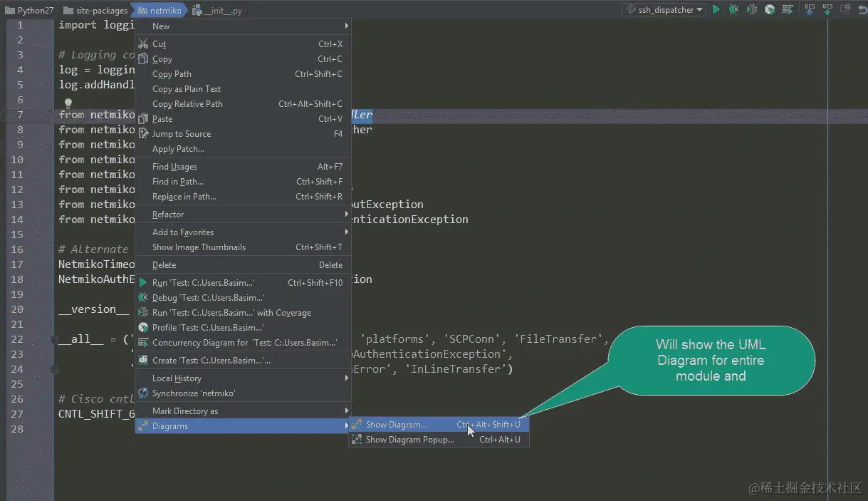The height and width of the screenshot is (501, 868).
Task: Choose Copy from the context menu
Action: click(244, 59)
